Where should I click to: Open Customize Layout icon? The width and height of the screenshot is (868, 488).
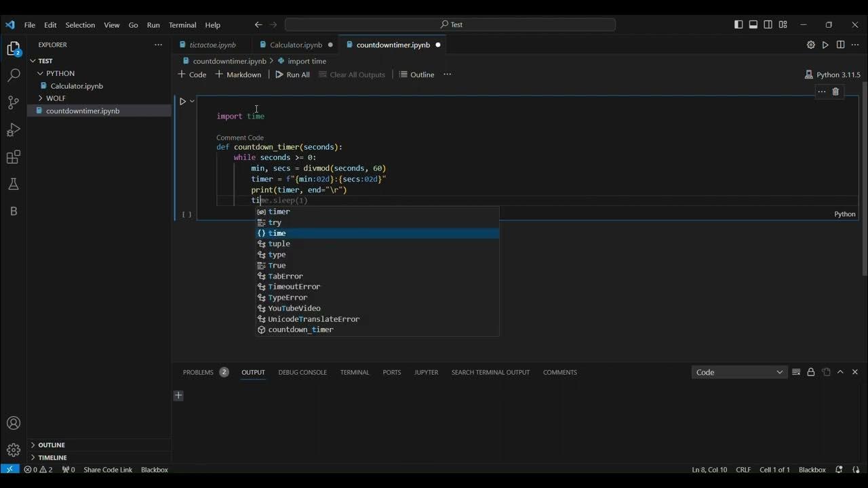(x=783, y=24)
